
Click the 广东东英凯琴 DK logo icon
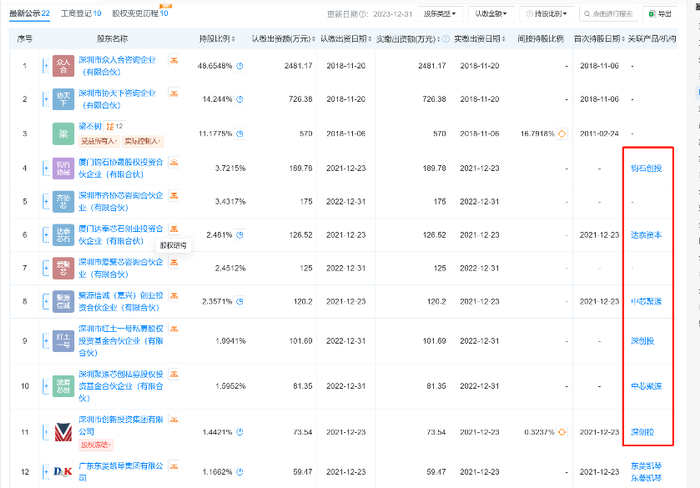click(x=63, y=468)
